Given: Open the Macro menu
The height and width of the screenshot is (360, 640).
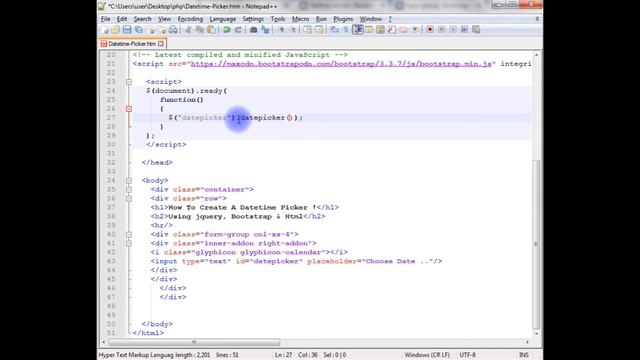Looking at the screenshot, I should pos(300,19).
